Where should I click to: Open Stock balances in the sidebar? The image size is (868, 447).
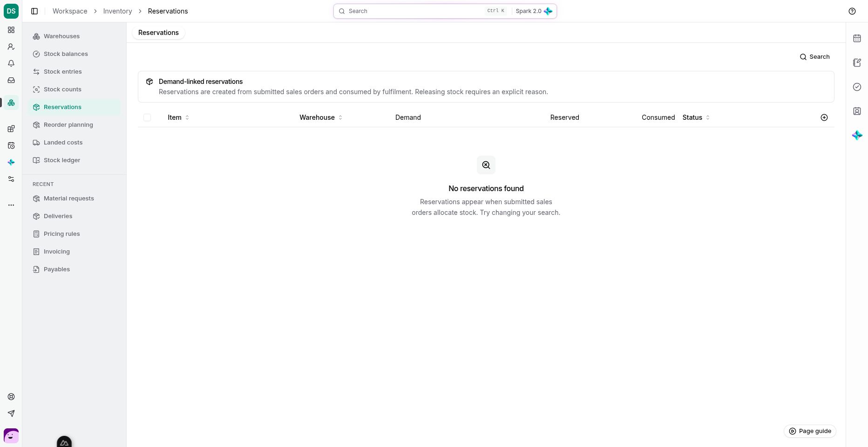(74, 54)
